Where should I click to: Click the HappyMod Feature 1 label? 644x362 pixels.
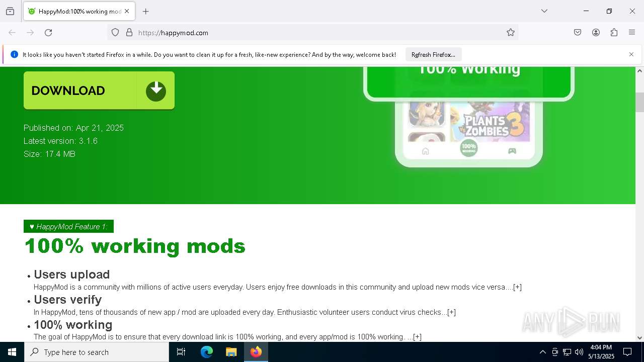click(x=68, y=226)
